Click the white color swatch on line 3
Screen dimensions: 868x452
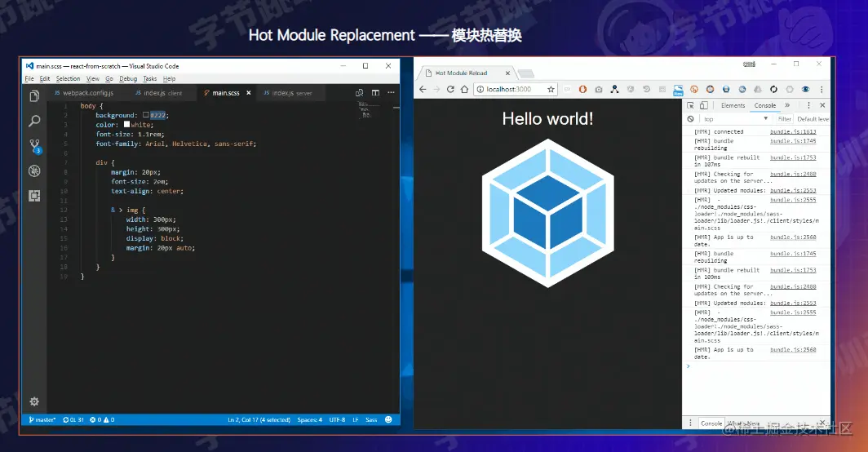pyautogui.click(x=126, y=125)
